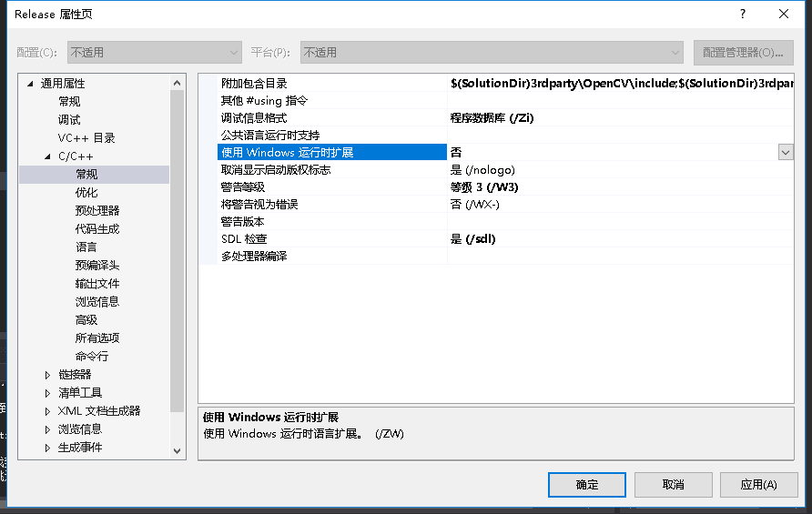Select 语言 in the tree
Image resolution: width=812 pixels, height=514 pixels.
86,247
